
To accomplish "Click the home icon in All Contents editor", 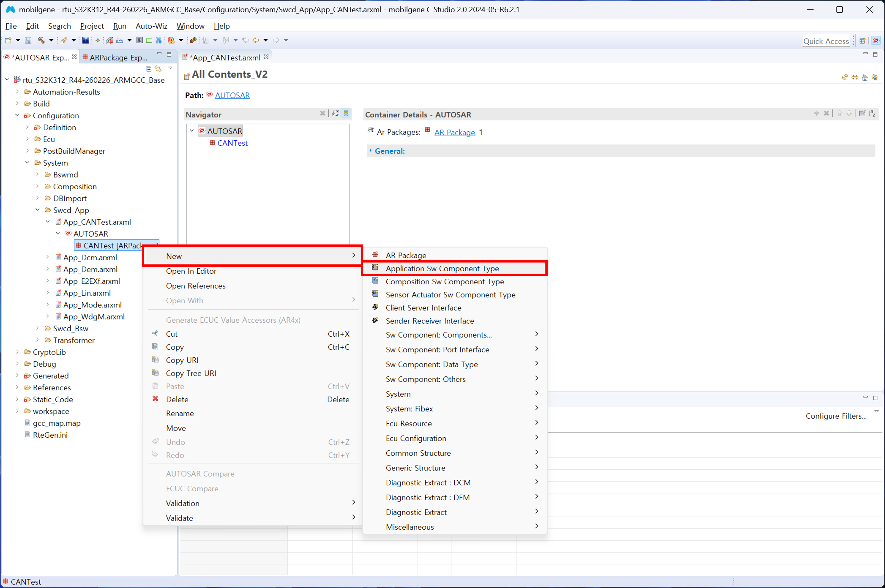I will click(x=865, y=77).
